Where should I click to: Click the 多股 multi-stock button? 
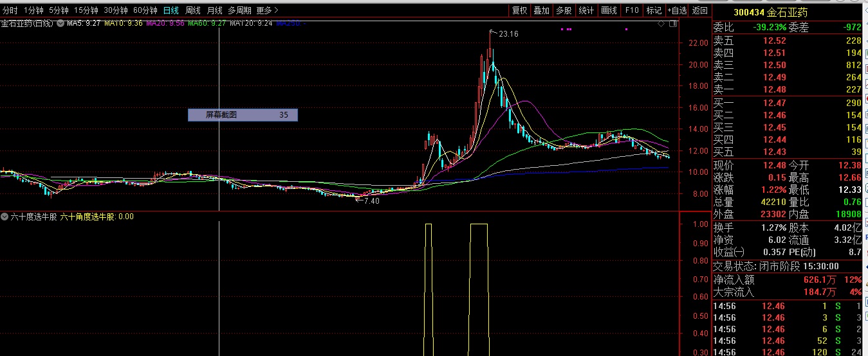[x=564, y=10]
